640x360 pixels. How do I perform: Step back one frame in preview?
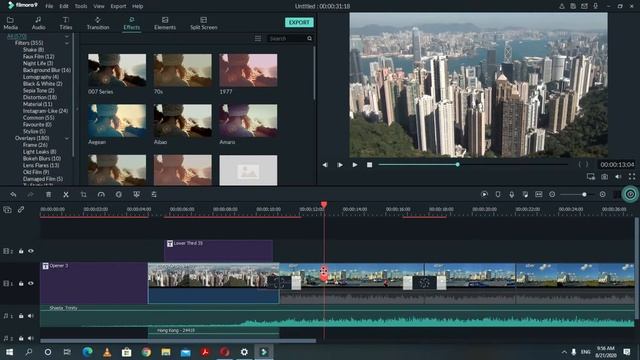pyautogui.click(x=325, y=165)
